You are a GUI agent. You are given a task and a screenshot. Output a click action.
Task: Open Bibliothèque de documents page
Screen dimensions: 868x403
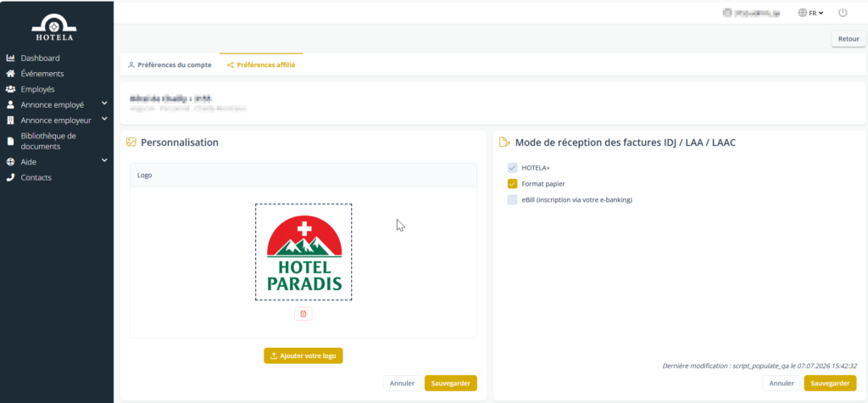[x=48, y=142]
